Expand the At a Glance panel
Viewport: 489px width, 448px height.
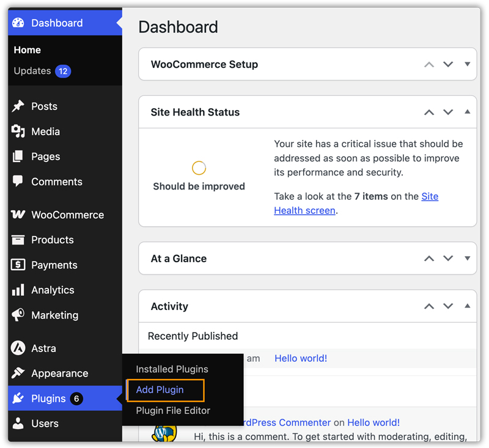[x=467, y=258]
